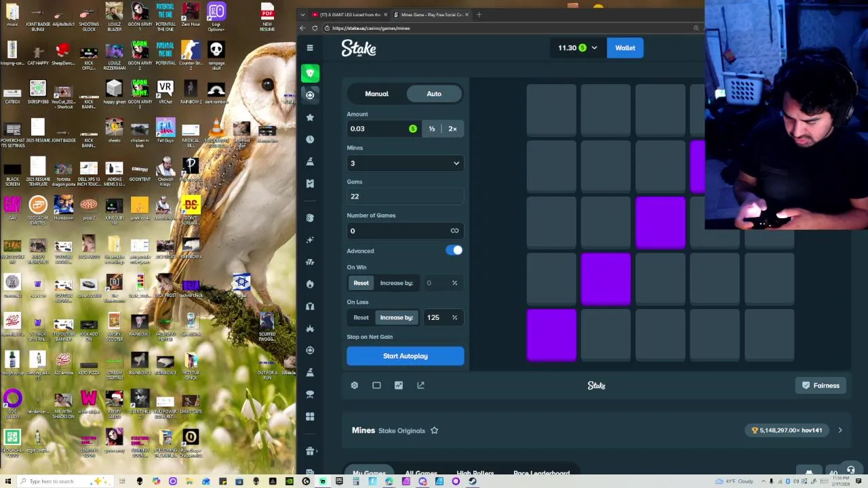The width and height of the screenshot is (868, 488).
Task: Open the Windows Start menu
Action: pyautogui.click(x=8, y=481)
